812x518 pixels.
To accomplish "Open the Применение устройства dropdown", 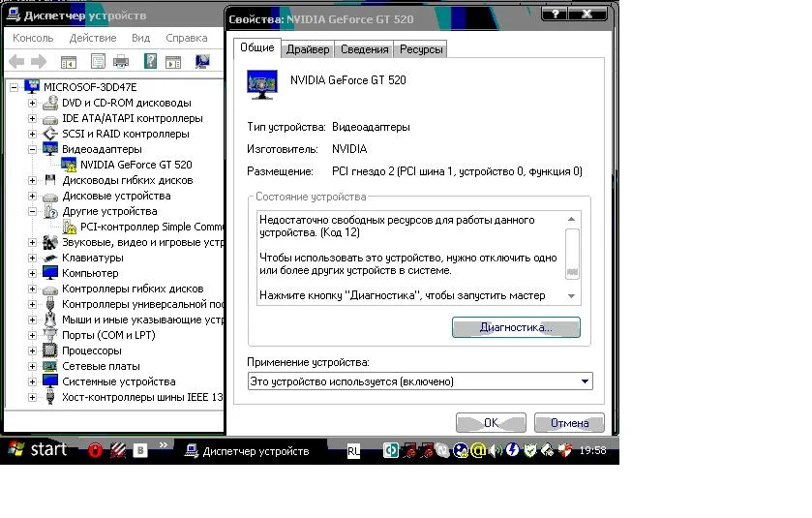I will pos(585,381).
